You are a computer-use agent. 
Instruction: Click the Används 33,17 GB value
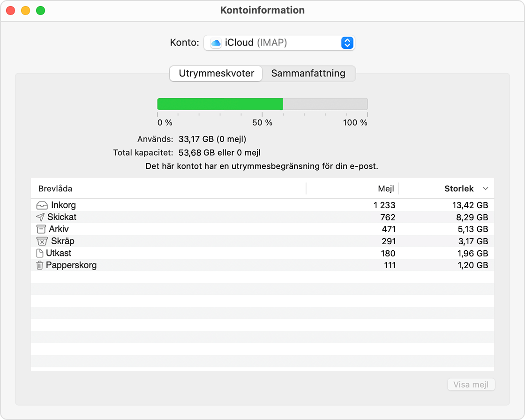212,139
